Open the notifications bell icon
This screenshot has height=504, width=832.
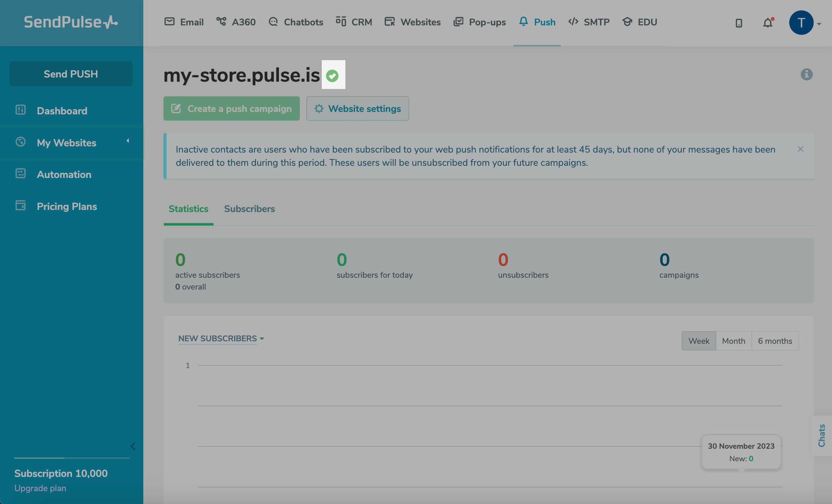click(x=768, y=23)
